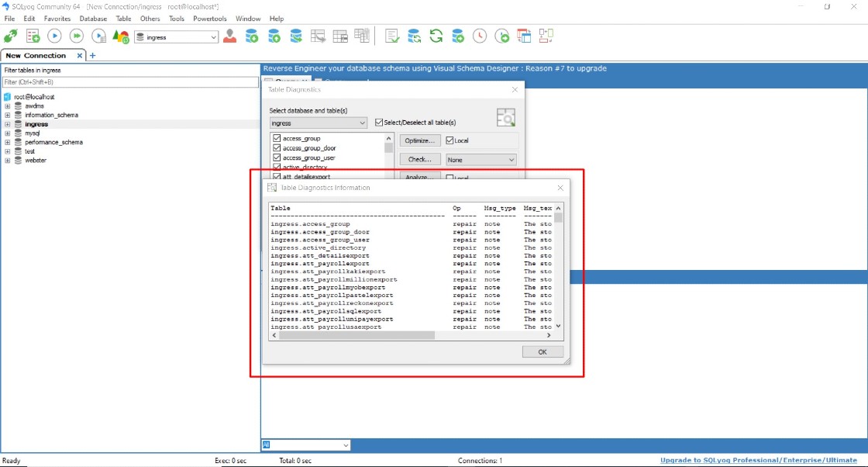Click the Execute All Queries double-arrow icon
This screenshot has width=868, height=467.
click(77, 36)
